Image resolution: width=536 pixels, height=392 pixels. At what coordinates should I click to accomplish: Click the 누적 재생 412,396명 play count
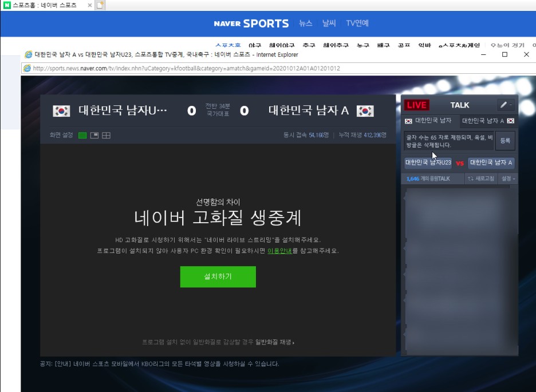[x=362, y=135]
